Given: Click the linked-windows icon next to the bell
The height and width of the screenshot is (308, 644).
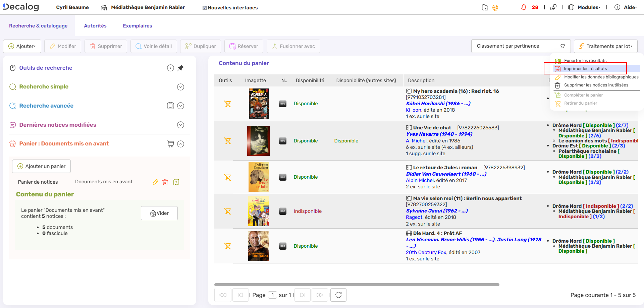Looking at the screenshot, I should [553, 7].
